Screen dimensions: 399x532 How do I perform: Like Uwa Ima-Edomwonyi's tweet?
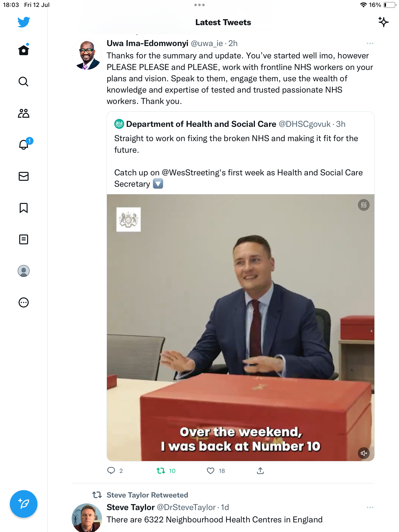pyautogui.click(x=211, y=471)
